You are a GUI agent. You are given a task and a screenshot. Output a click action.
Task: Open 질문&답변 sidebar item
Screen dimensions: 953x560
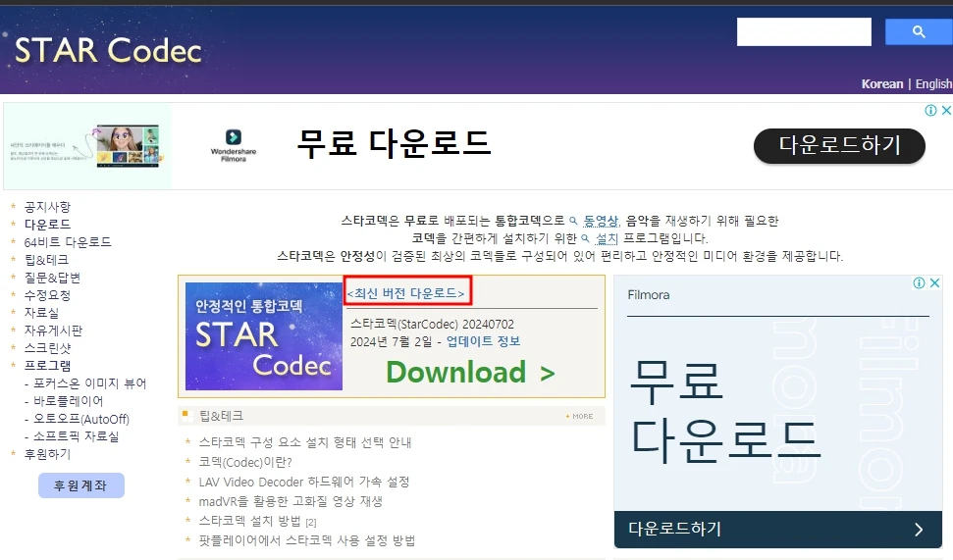click(52, 278)
